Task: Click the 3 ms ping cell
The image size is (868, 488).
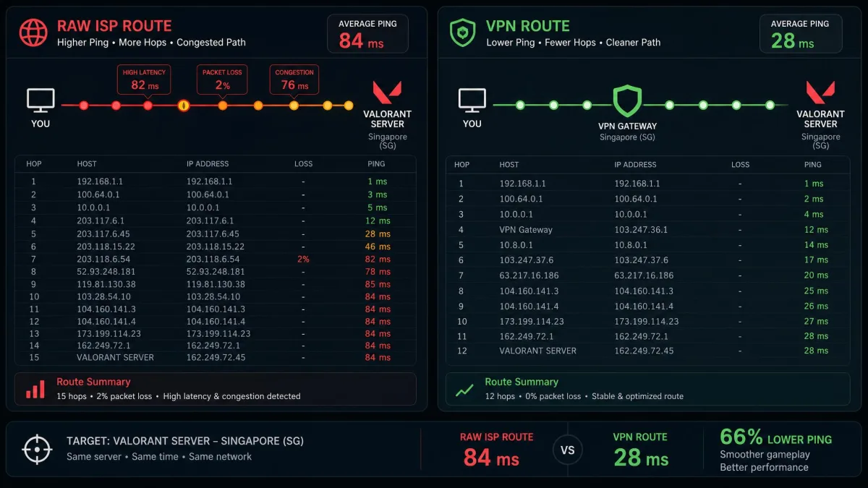Action: pyautogui.click(x=378, y=194)
